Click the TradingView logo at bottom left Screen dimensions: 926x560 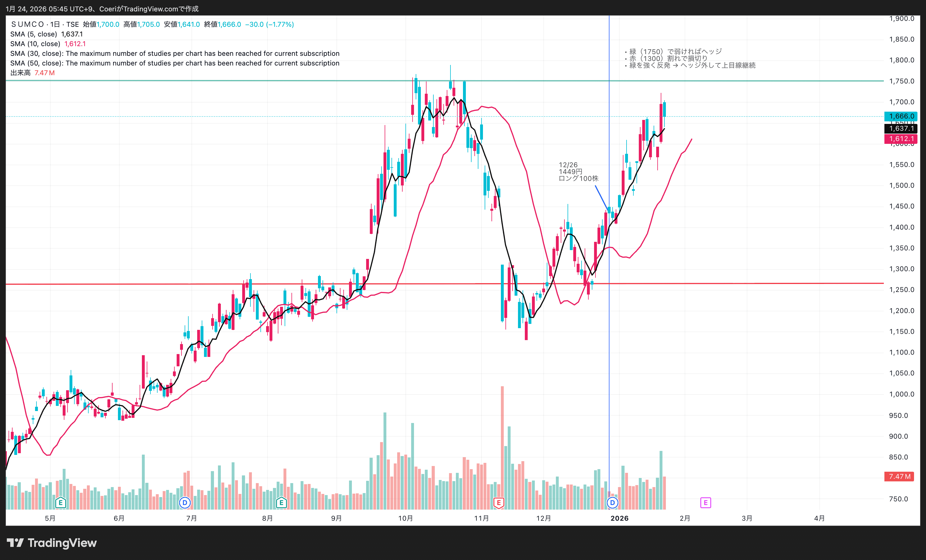click(52, 543)
